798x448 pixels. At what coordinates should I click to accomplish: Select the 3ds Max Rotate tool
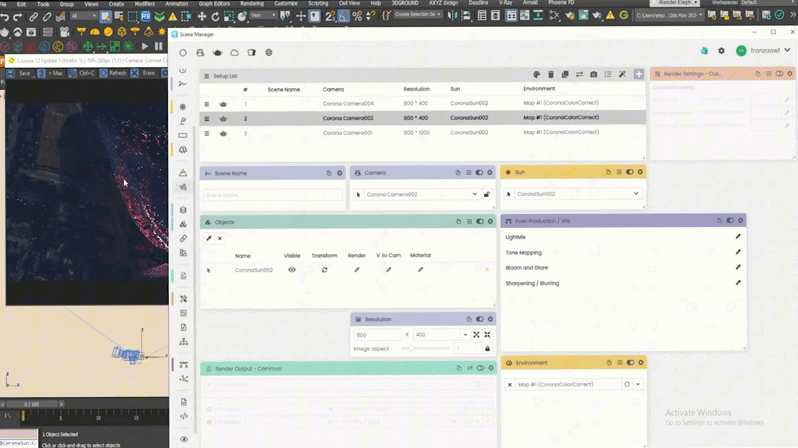(x=215, y=17)
